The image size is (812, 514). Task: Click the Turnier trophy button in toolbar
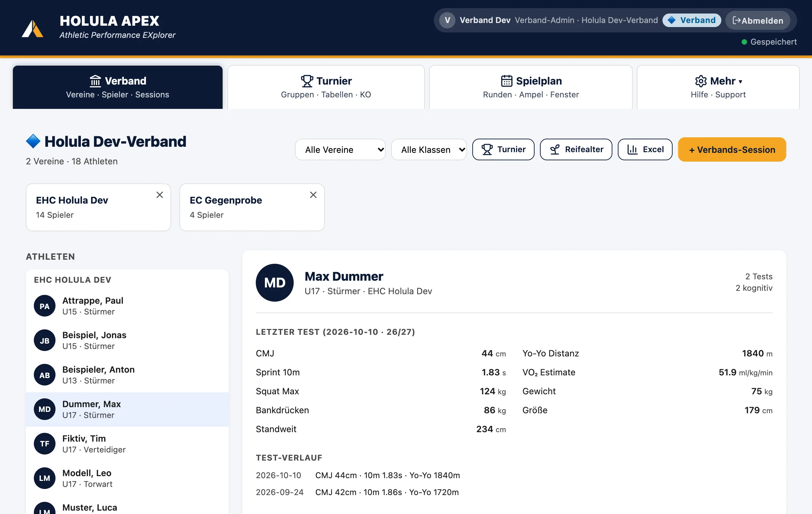pos(503,149)
